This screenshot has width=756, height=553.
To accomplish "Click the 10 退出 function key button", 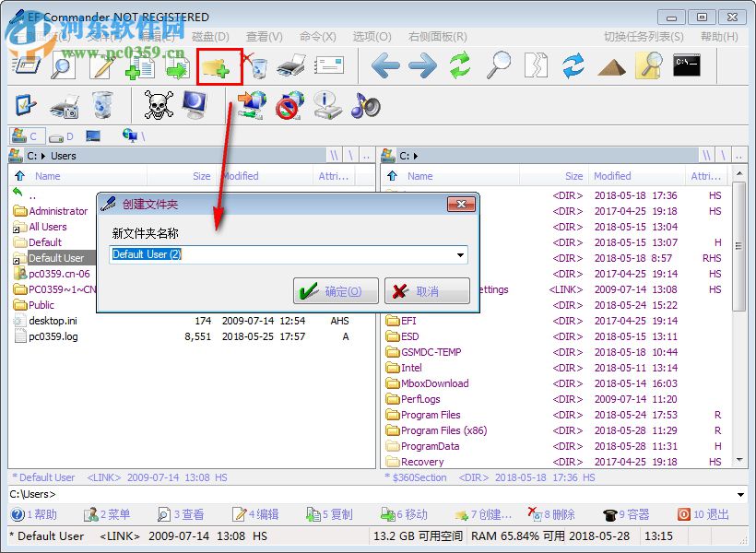I will point(703,514).
